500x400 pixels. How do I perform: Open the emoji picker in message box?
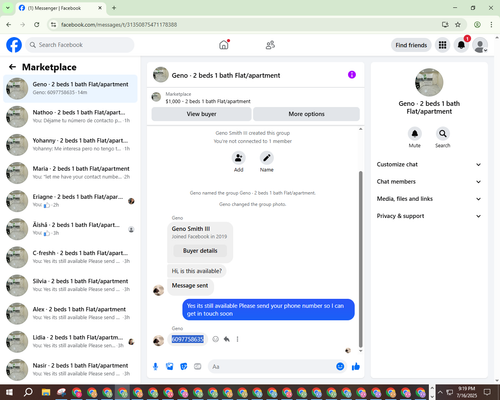[x=340, y=367]
